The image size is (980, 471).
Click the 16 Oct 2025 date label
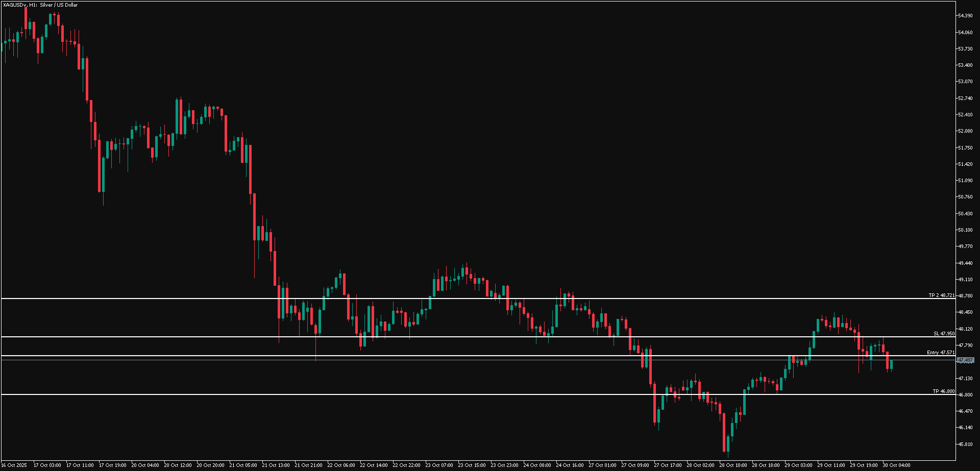14,465
